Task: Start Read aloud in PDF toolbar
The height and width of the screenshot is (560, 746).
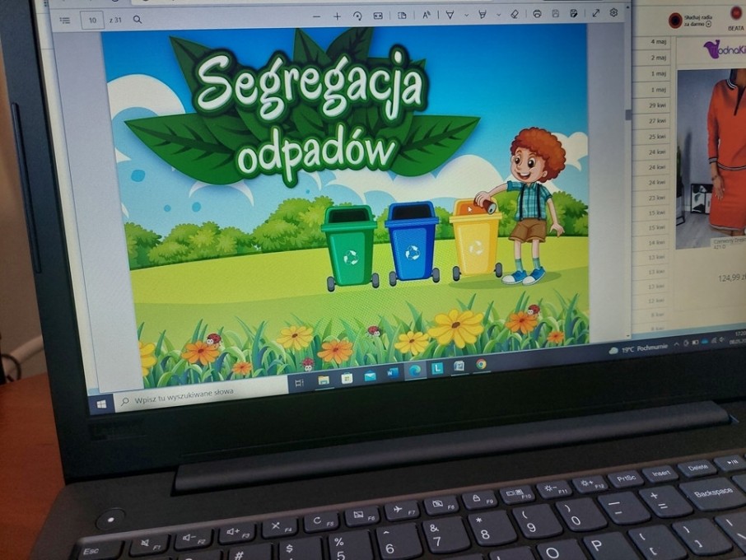Action: click(x=427, y=15)
